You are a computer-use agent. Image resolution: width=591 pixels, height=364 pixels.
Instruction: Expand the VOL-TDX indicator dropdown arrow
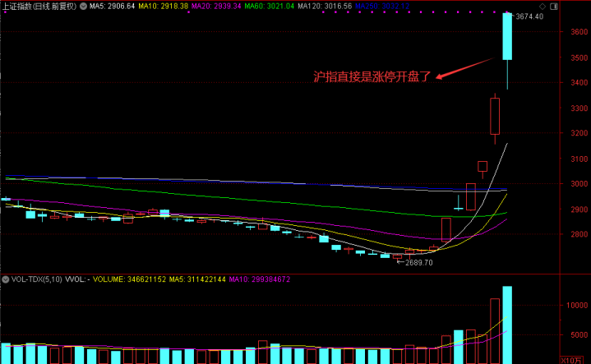(x=5, y=279)
